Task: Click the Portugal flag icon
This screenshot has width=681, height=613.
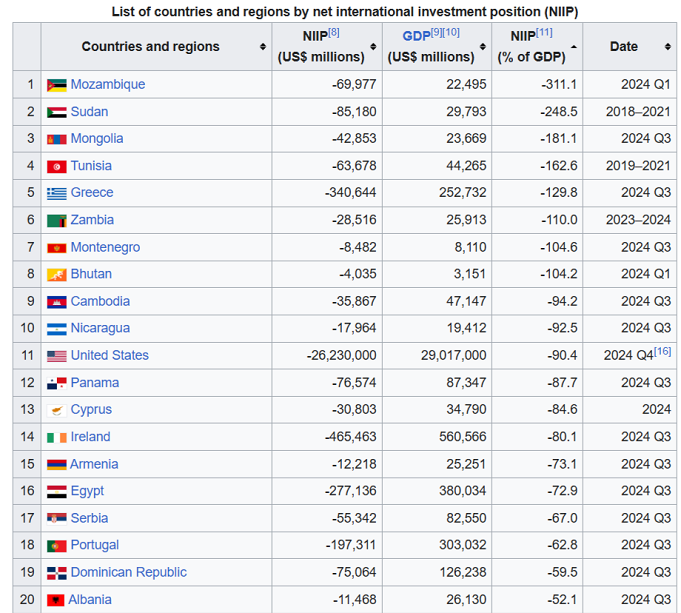Action: point(56,546)
